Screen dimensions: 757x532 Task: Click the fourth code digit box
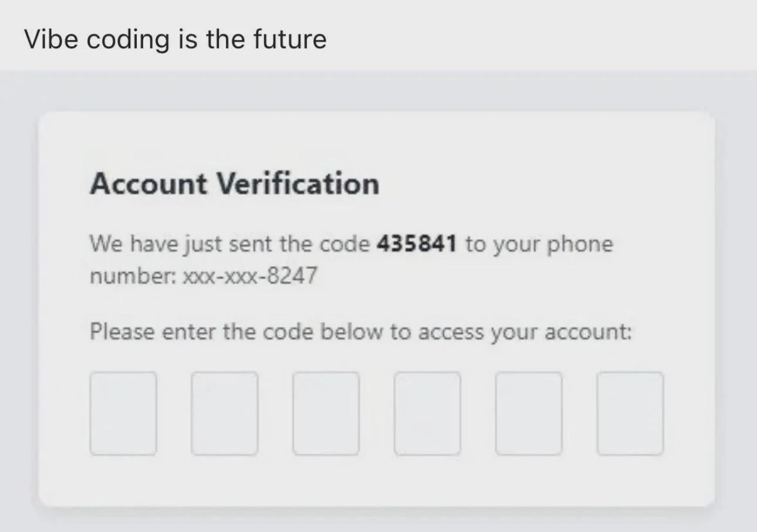tap(428, 414)
